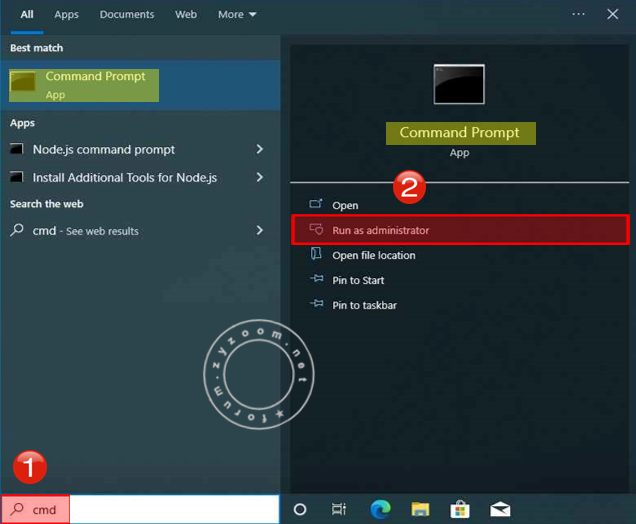Expand Install Additional Tools for Node.js arrow
Screen dimensions: 636x524
260,177
